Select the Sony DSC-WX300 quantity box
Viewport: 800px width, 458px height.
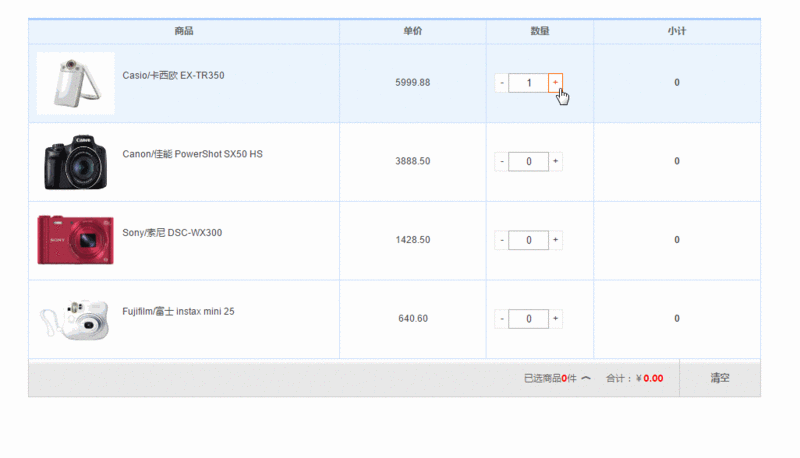click(x=529, y=240)
